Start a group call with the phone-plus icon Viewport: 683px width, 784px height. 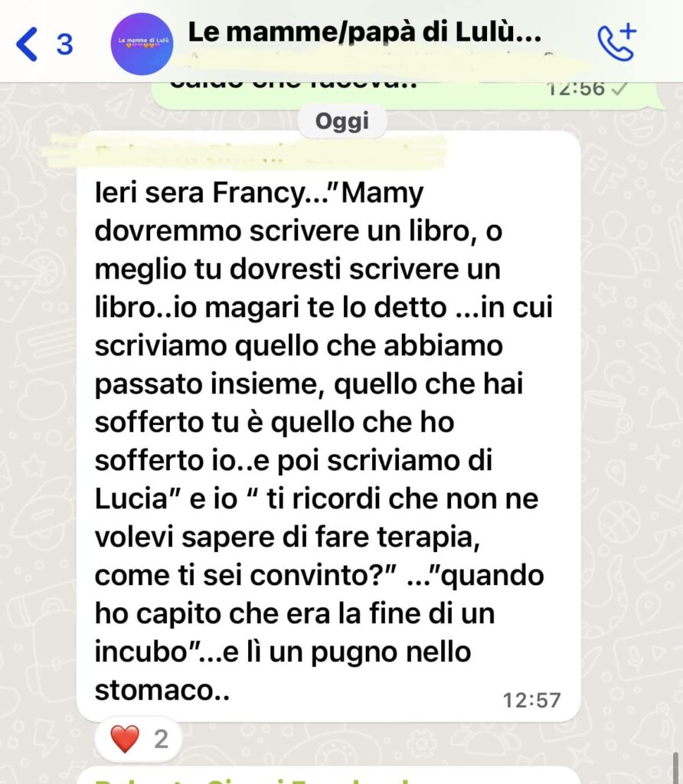[617, 42]
